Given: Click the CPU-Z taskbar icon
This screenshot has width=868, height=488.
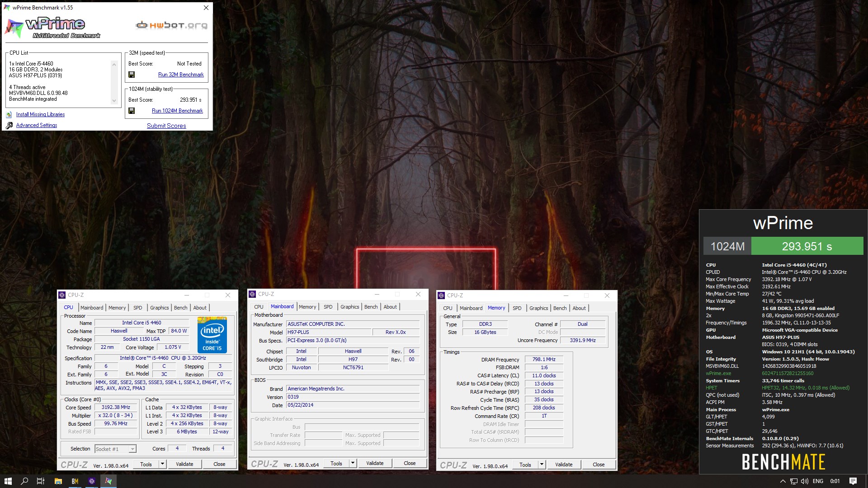Looking at the screenshot, I should (x=92, y=481).
